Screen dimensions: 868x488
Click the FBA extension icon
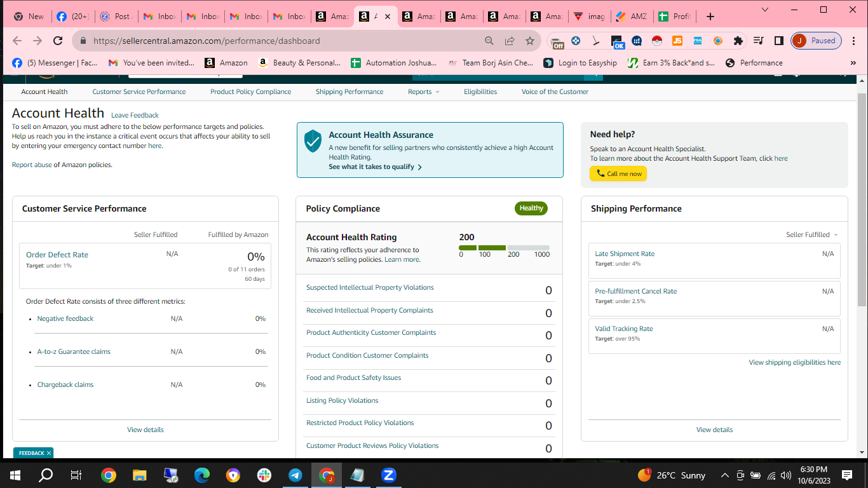[x=698, y=41]
